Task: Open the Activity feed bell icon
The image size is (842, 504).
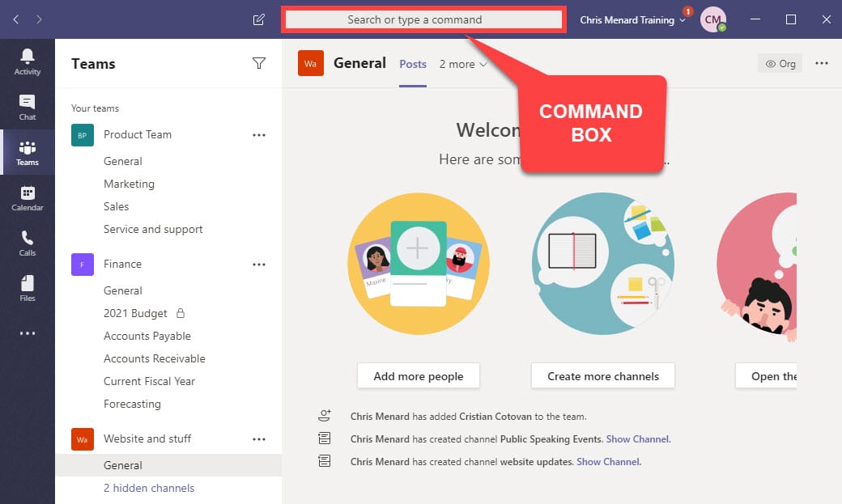Action: 28,61
